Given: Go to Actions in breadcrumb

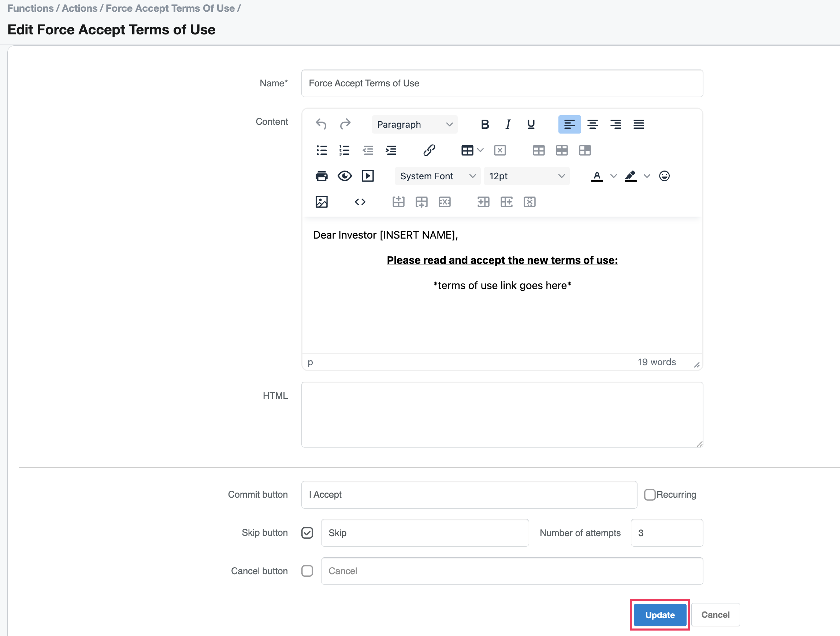Looking at the screenshot, I should click(x=79, y=8).
